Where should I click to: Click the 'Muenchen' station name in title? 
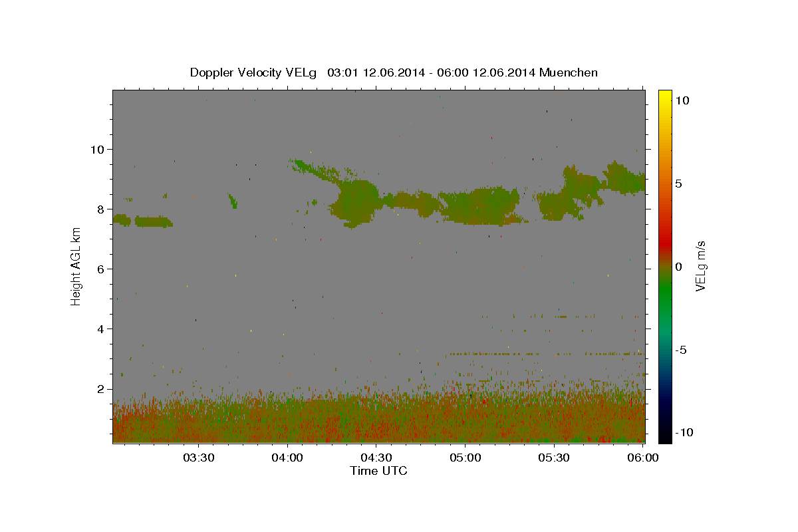coord(569,72)
